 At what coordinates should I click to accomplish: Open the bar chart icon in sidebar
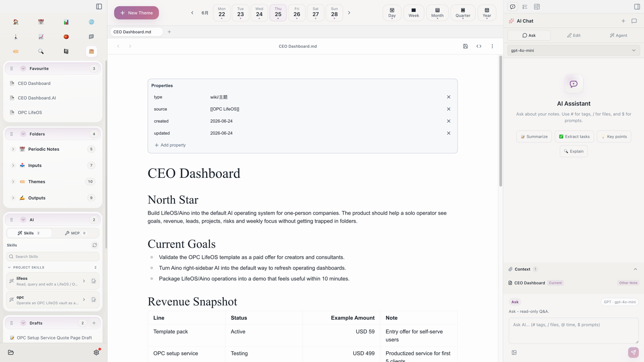66,22
